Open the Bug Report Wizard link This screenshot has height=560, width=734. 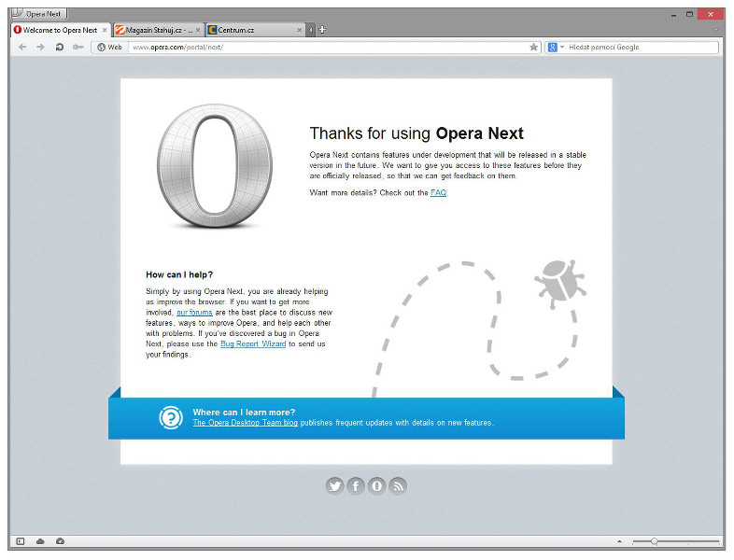tap(253, 343)
